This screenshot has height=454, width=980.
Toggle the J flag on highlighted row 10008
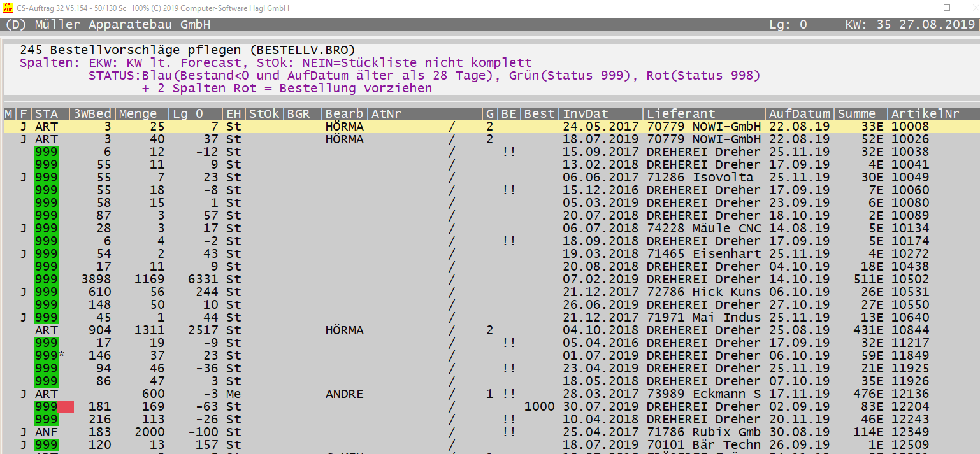pyautogui.click(x=24, y=127)
